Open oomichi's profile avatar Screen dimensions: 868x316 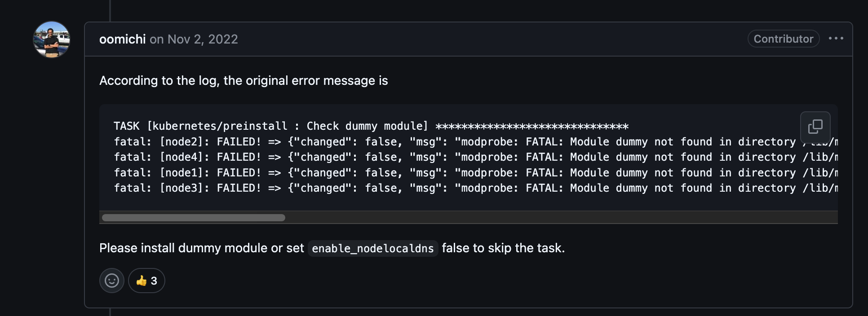(52, 39)
